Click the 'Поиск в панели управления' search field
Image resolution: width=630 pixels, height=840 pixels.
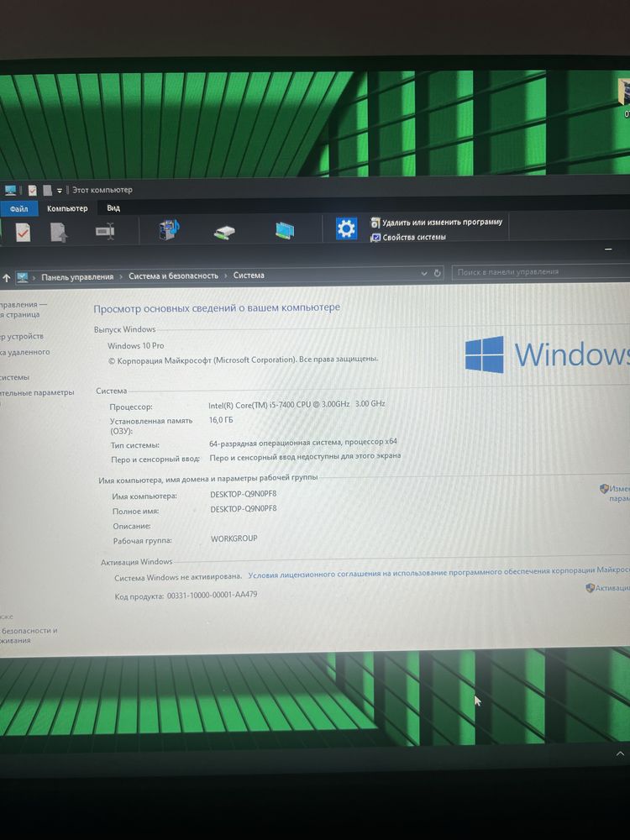point(540,272)
